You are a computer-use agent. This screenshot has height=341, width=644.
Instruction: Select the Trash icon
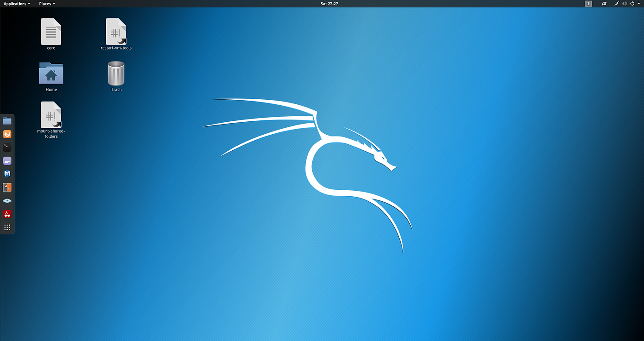(x=116, y=74)
